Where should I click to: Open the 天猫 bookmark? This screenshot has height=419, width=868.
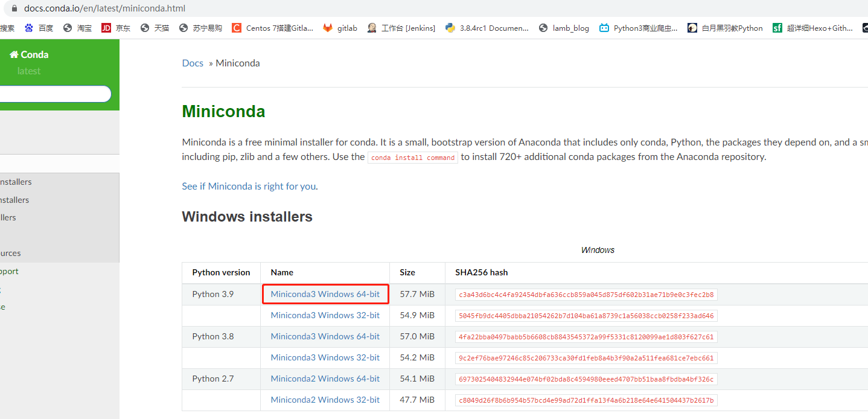[155, 28]
